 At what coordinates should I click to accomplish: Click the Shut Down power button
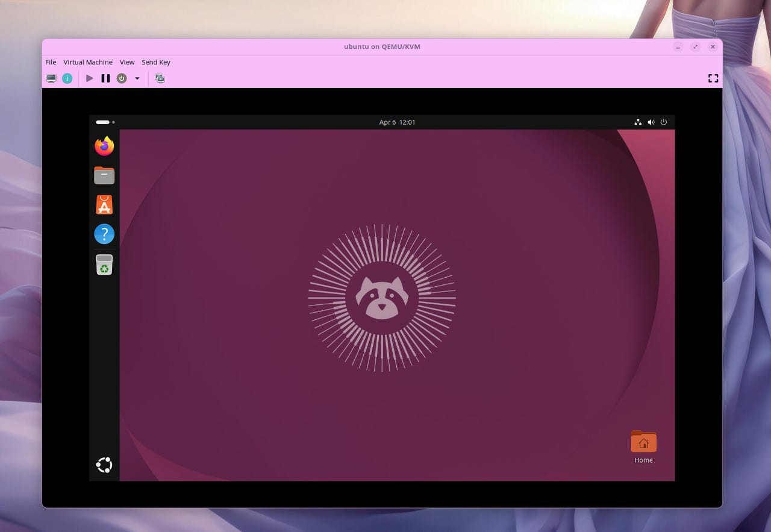pyautogui.click(x=122, y=78)
